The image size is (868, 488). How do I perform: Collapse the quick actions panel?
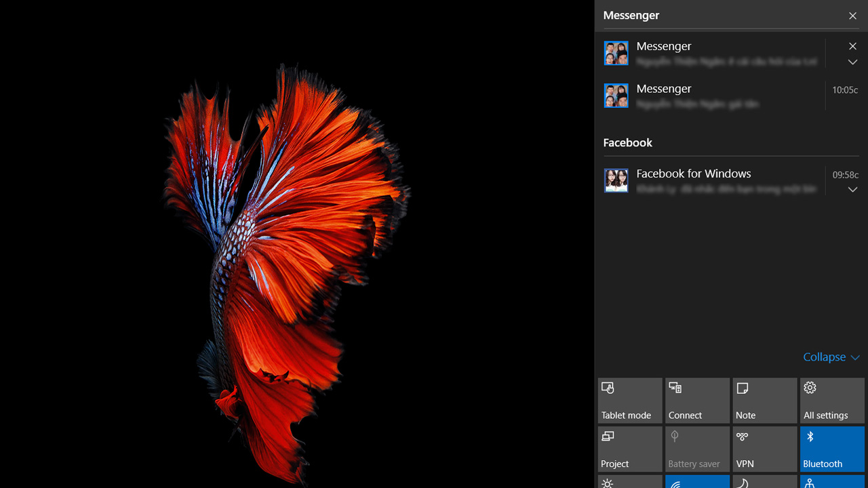coord(831,357)
